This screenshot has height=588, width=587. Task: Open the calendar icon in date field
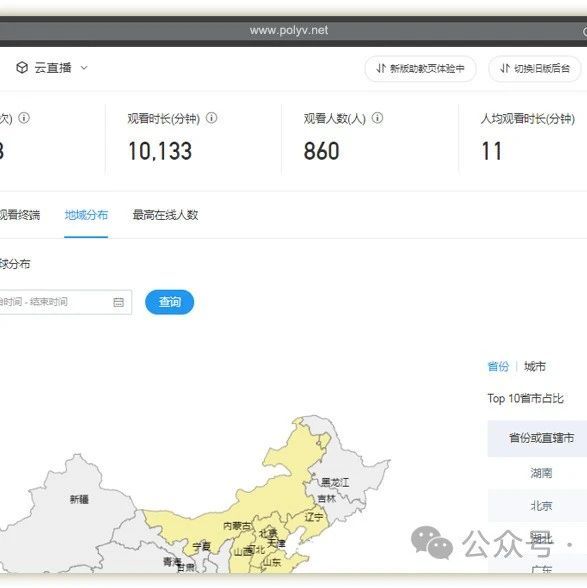point(119,302)
